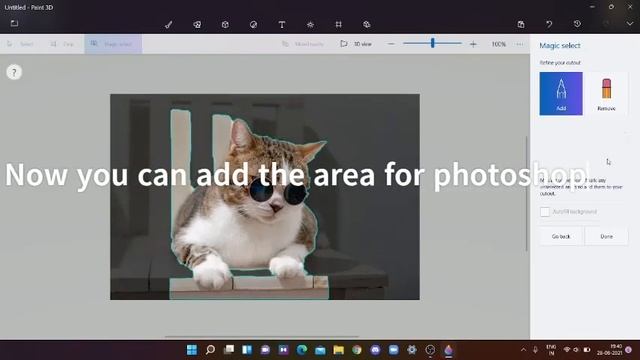Zoom out with the minus button
The height and width of the screenshot is (360, 640).
[x=391, y=44]
